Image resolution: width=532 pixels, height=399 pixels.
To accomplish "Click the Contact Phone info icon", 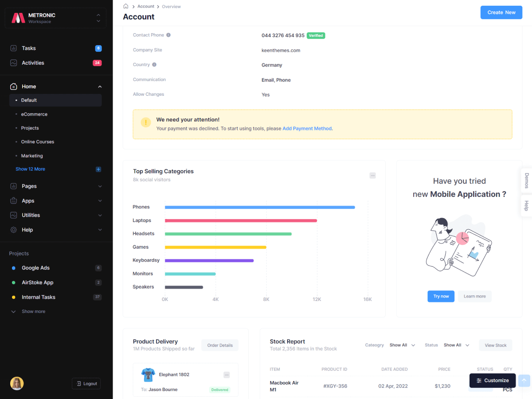I will pyautogui.click(x=168, y=35).
